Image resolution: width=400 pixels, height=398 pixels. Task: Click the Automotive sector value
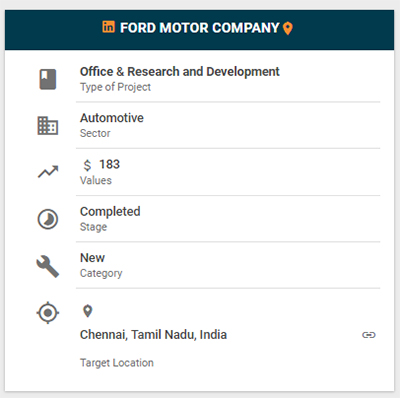pos(112,118)
